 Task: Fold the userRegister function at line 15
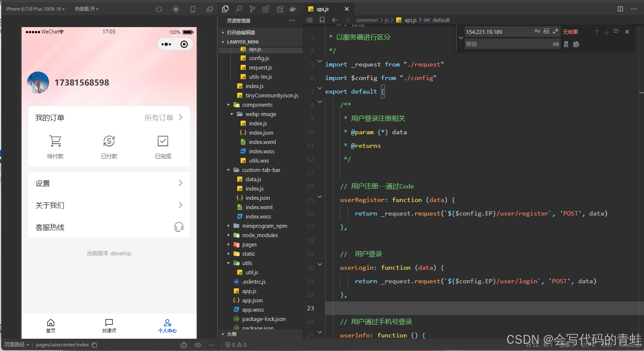320,197
